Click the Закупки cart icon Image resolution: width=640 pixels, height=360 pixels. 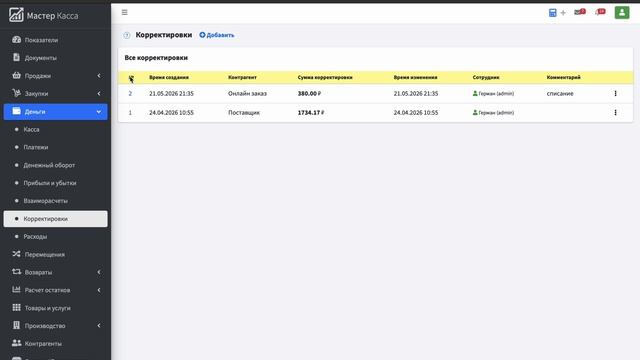point(16,93)
